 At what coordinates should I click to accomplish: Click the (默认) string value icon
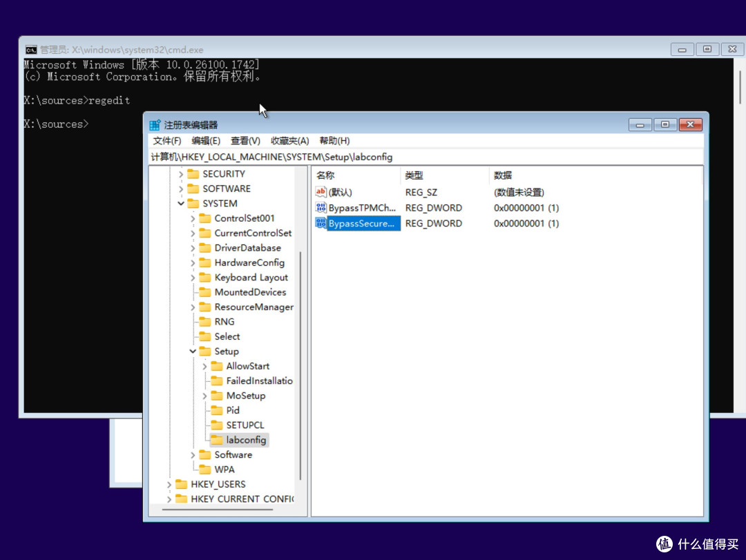(x=321, y=192)
